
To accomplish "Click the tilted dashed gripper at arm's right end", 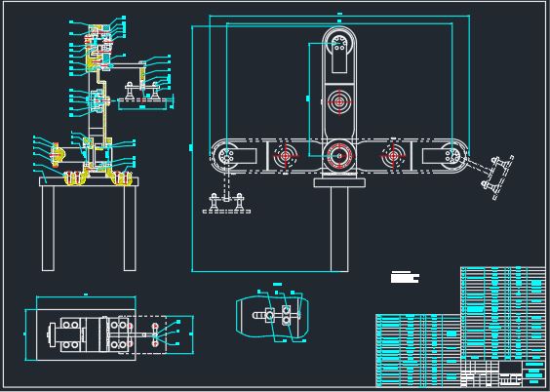I will point(498,176).
